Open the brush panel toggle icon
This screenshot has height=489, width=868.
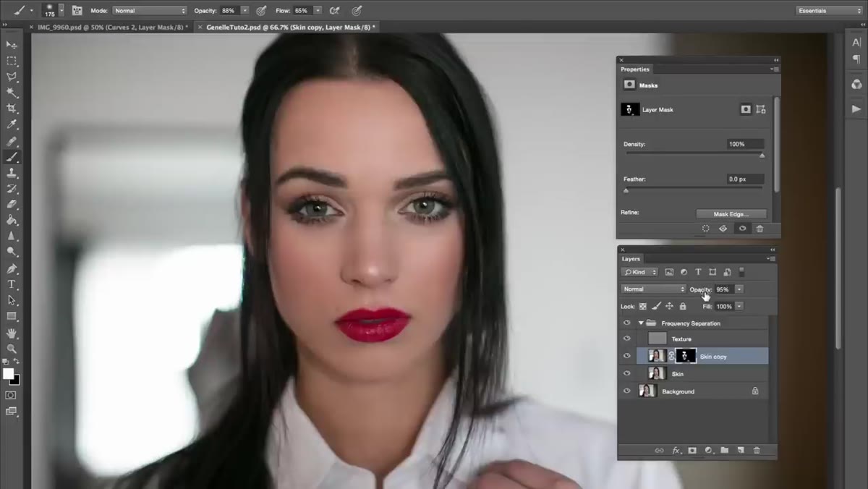click(76, 11)
